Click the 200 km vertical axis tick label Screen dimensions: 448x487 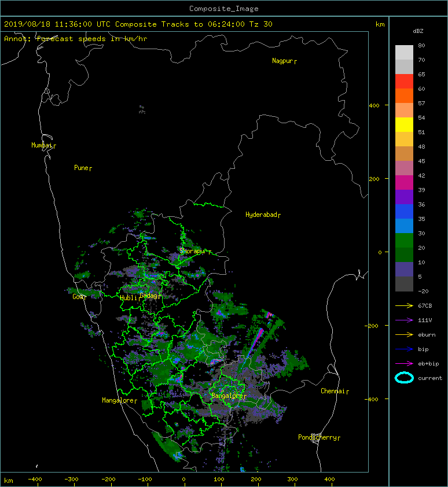click(x=374, y=179)
